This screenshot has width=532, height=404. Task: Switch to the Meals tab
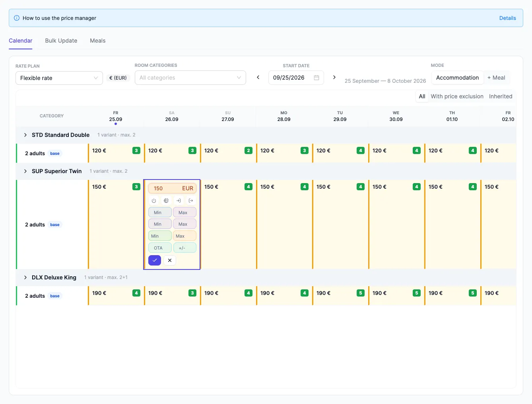tap(98, 41)
